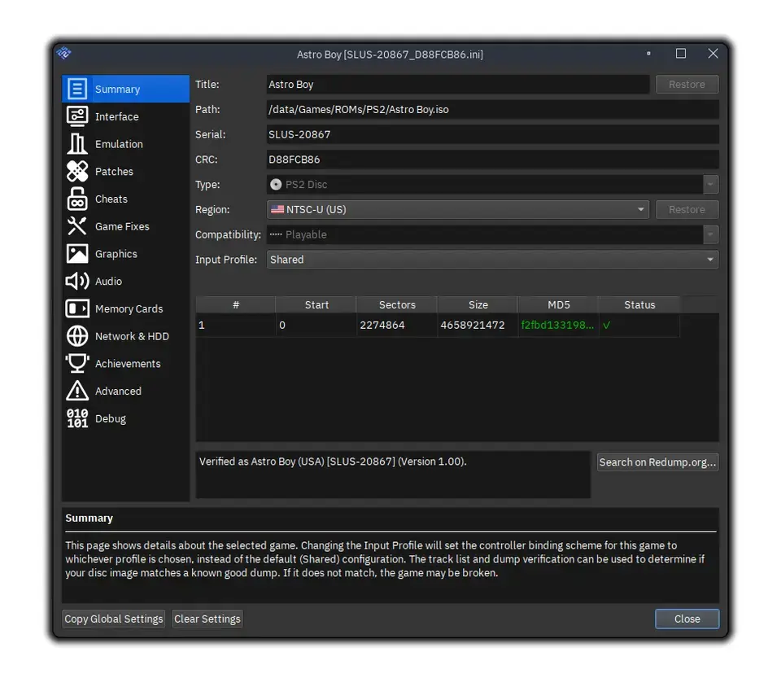Click the Compatibility dropdown arrow

point(710,234)
